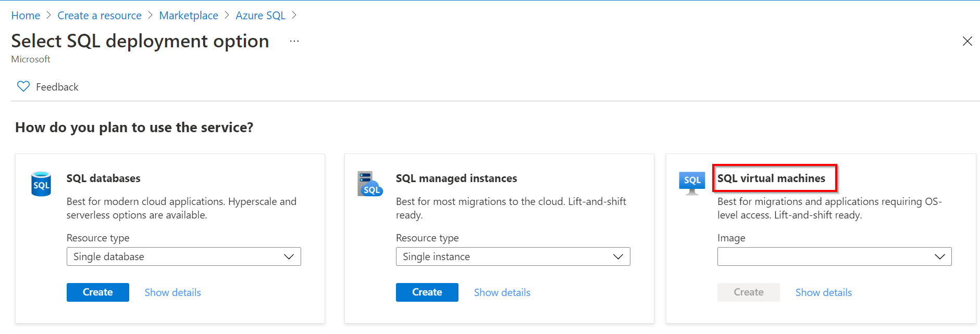Image resolution: width=980 pixels, height=334 pixels.
Task: Expand the Single database resource type dropdown
Action: click(184, 256)
